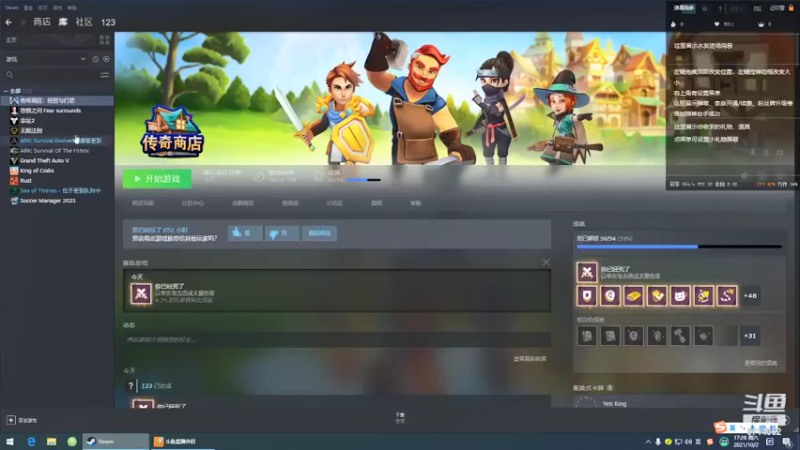This screenshot has height=450, width=800.
Task: Switch library to grid collections view
Action: point(105,40)
